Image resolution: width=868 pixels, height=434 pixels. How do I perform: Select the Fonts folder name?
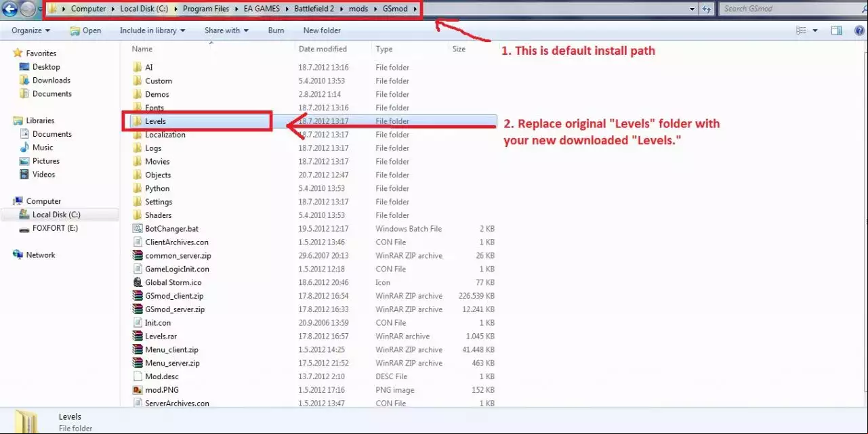[154, 108]
